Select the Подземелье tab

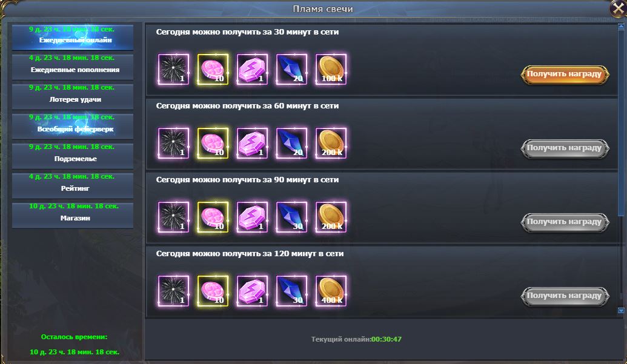[73, 156]
